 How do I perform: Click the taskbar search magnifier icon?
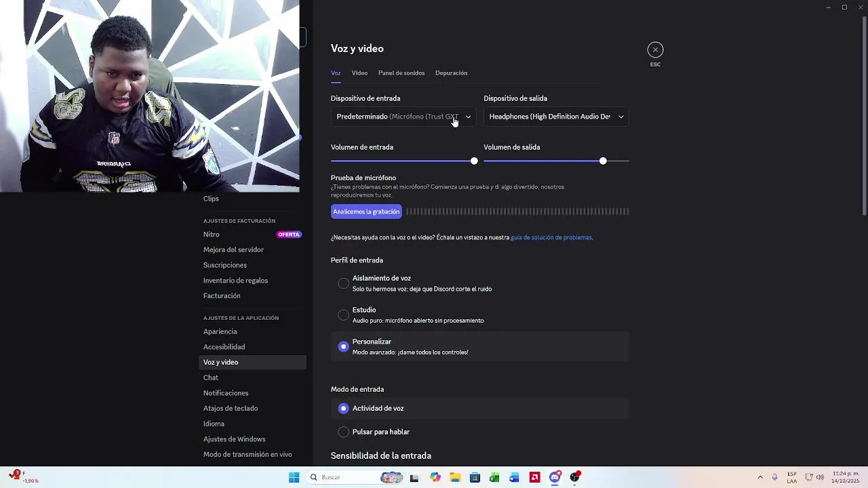[x=313, y=478]
